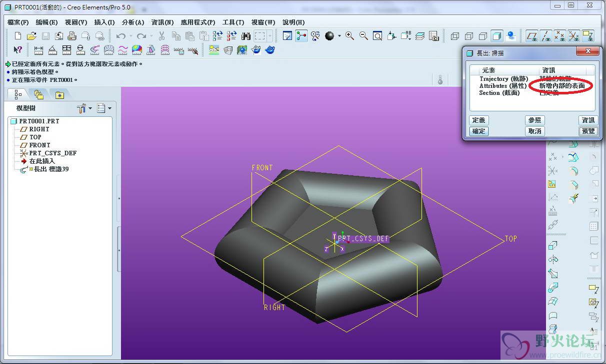Start the Angle measurement tool
The height and width of the screenshot is (364, 606).
(52, 50)
